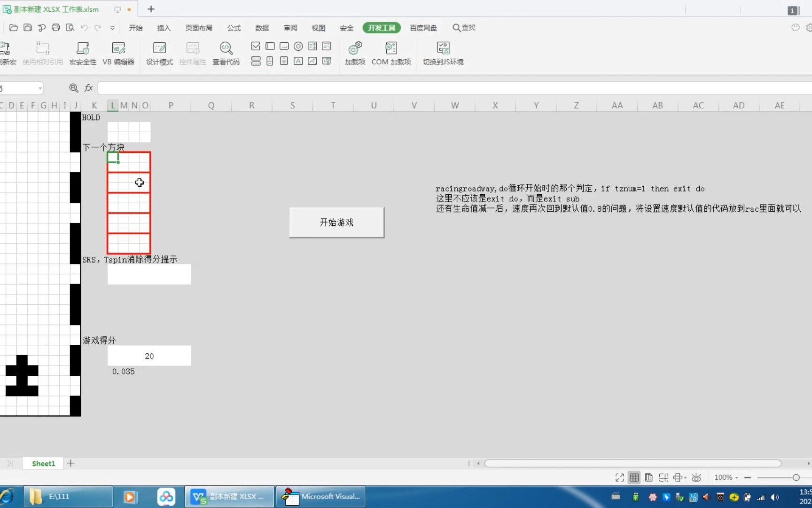Switch to the 页面布局 tab
The height and width of the screenshot is (508, 812).
(x=199, y=28)
